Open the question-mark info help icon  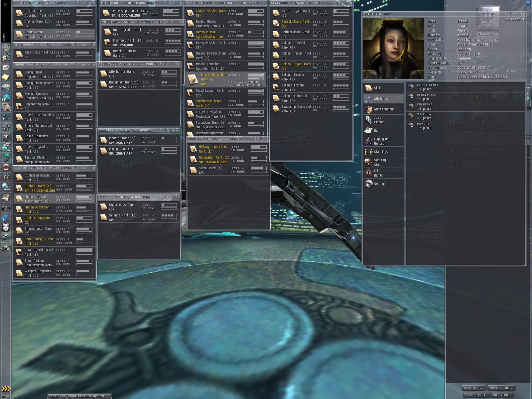pyautogui.click(x=6, y=217)
